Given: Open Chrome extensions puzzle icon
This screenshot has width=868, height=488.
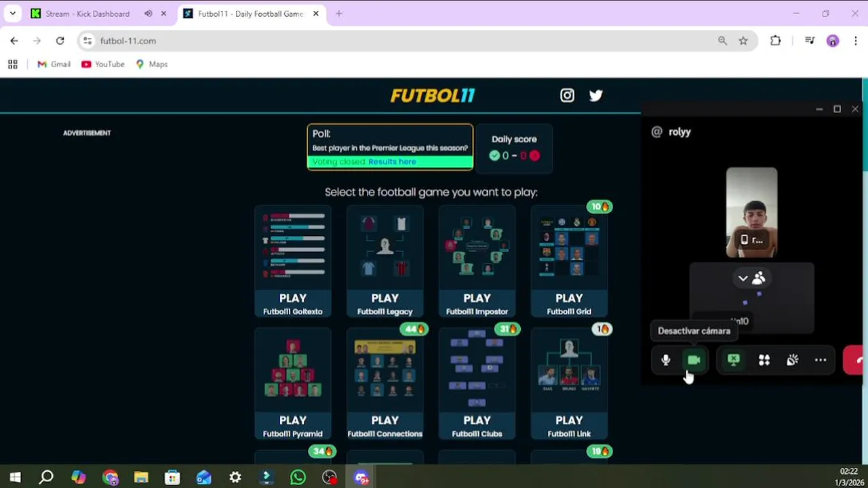Looking at the screenshot, I should click(x=776, y=41).
